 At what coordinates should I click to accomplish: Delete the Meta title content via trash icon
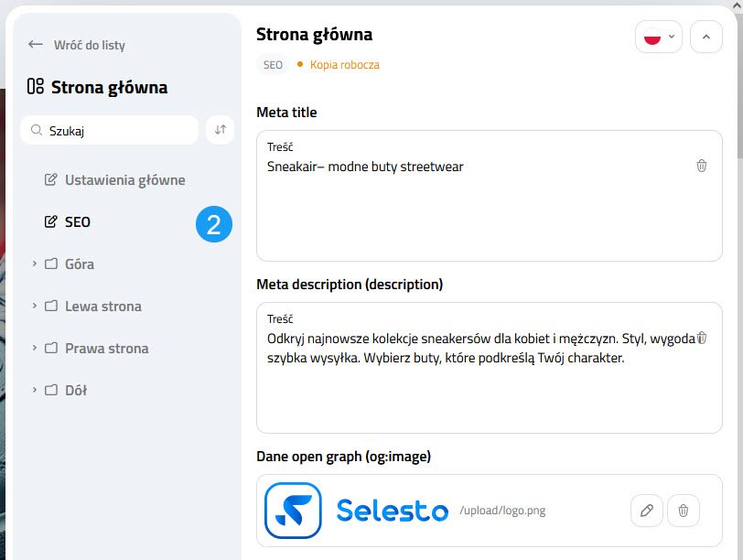click(x=702, y=167)
